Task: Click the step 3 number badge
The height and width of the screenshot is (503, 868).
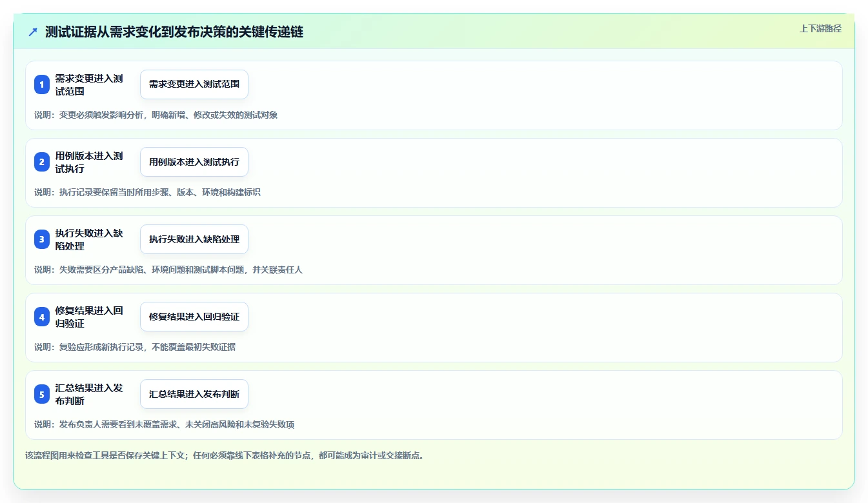Action: click(x=42, y=239)
